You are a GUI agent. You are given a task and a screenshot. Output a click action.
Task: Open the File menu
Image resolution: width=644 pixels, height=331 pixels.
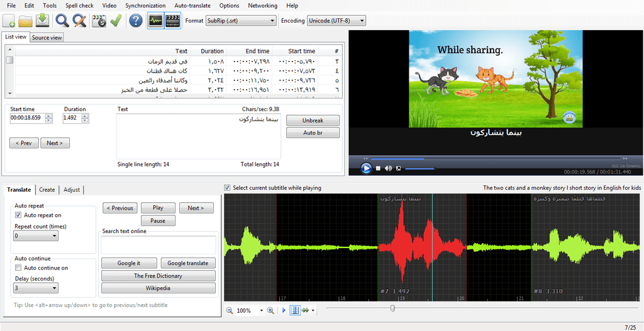(x=11, y=6)
